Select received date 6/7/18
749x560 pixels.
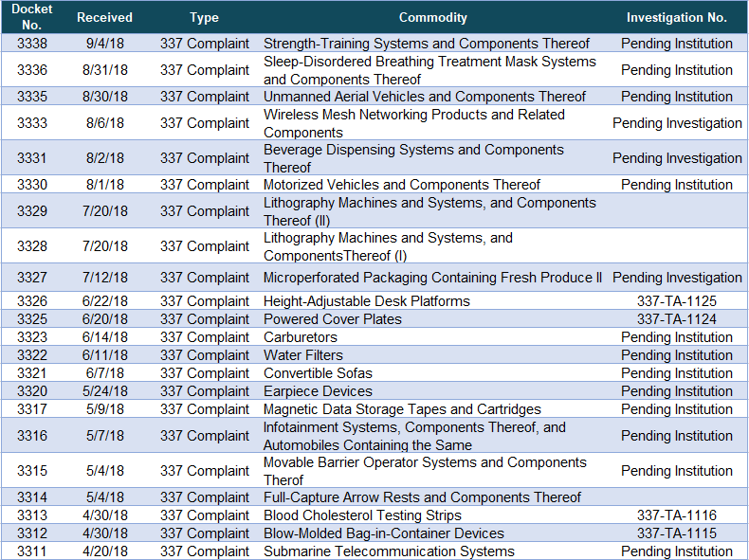pos(104,373)
